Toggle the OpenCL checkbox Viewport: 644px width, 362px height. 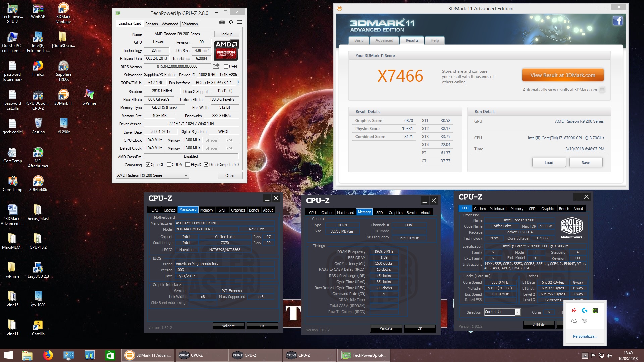pyautogui.click(x=148, y=165)
